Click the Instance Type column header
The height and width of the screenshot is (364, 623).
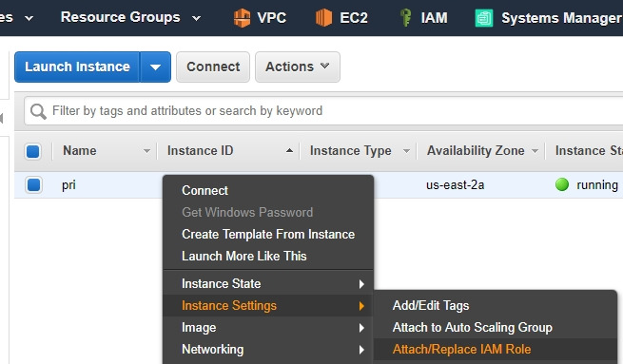coord(350,151)
